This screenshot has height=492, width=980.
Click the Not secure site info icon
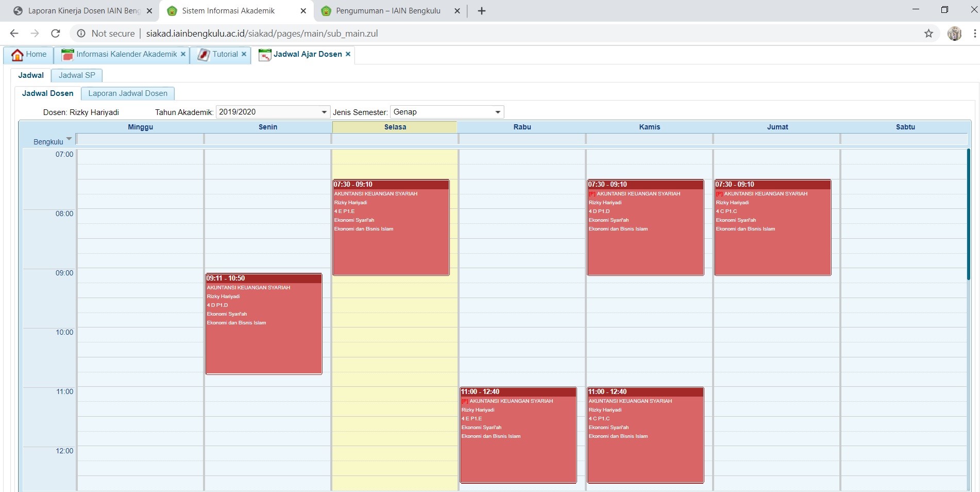[81, 34]
